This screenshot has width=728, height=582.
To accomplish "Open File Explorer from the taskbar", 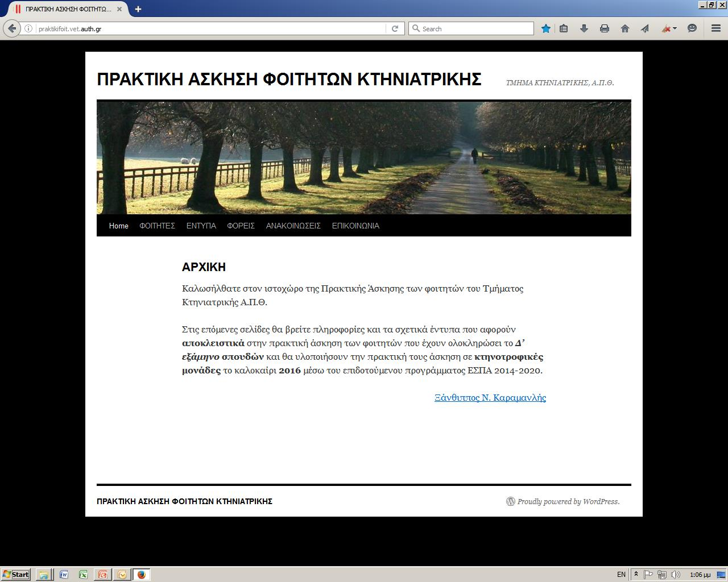I will pos(43,574).
